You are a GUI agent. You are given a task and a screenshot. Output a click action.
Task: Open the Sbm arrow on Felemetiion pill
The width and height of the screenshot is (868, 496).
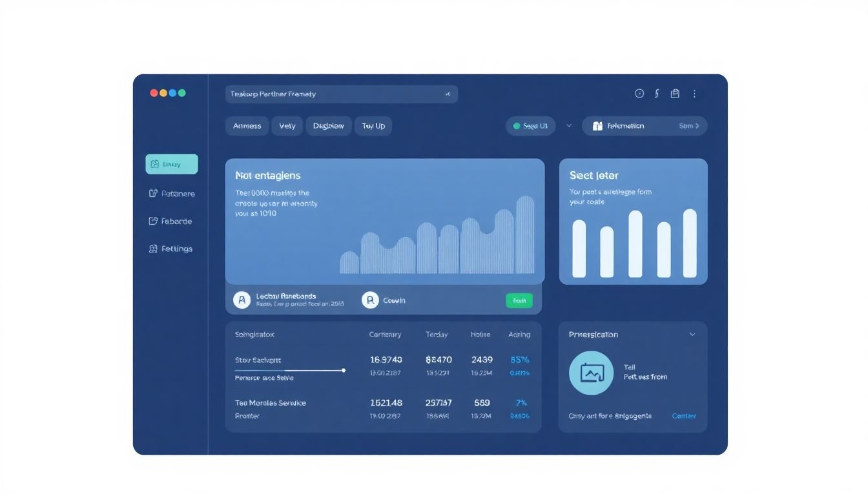[689, 126]
